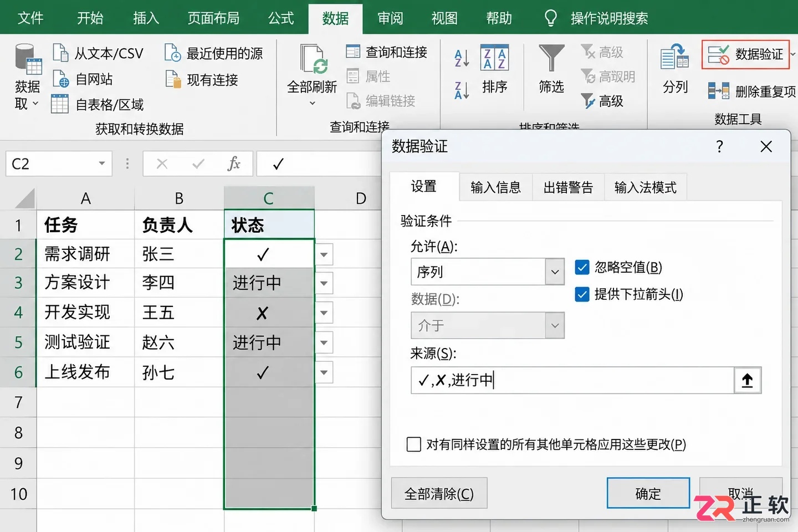Open dropdown arrow beside cell C2
798x532 pixels.
tap(324, 255)
